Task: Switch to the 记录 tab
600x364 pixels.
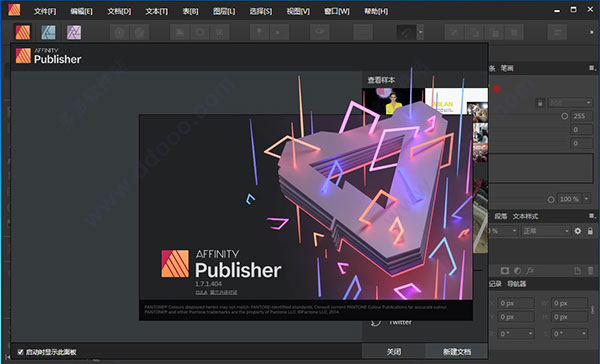Action: (495, 284)
